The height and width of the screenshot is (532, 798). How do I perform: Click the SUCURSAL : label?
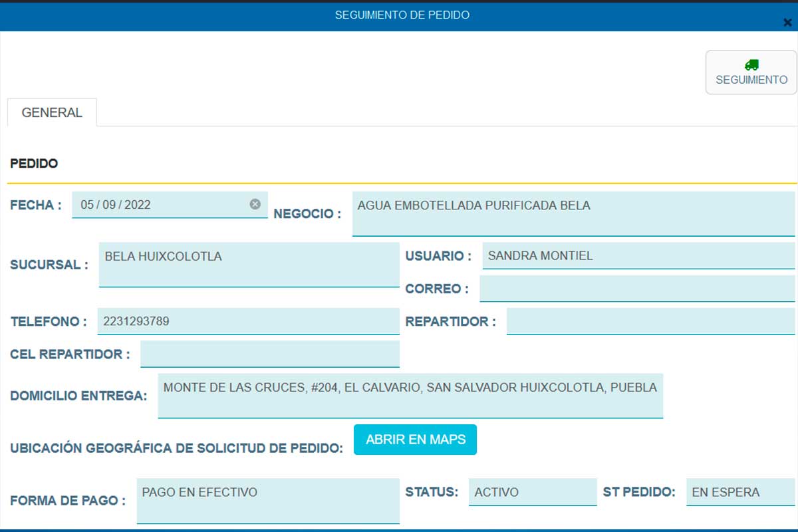(x=49, y=265)
